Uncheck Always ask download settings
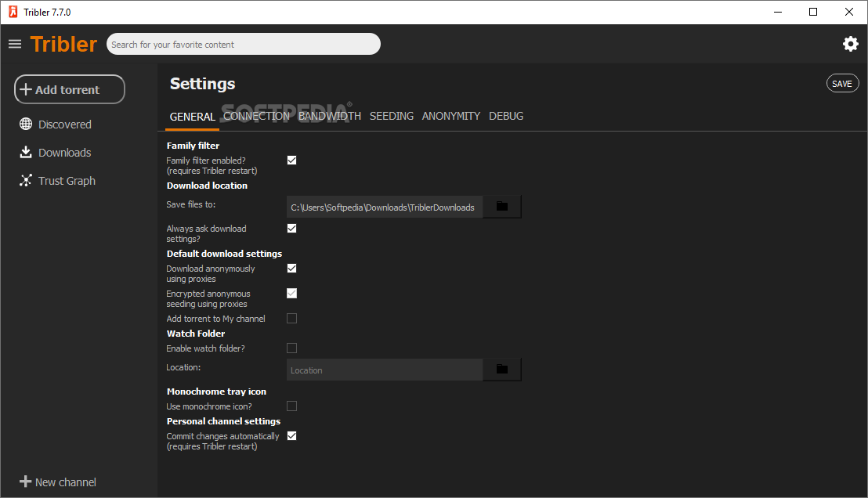Viewport: 868px width, 498px height. click(x=291, y=228)
